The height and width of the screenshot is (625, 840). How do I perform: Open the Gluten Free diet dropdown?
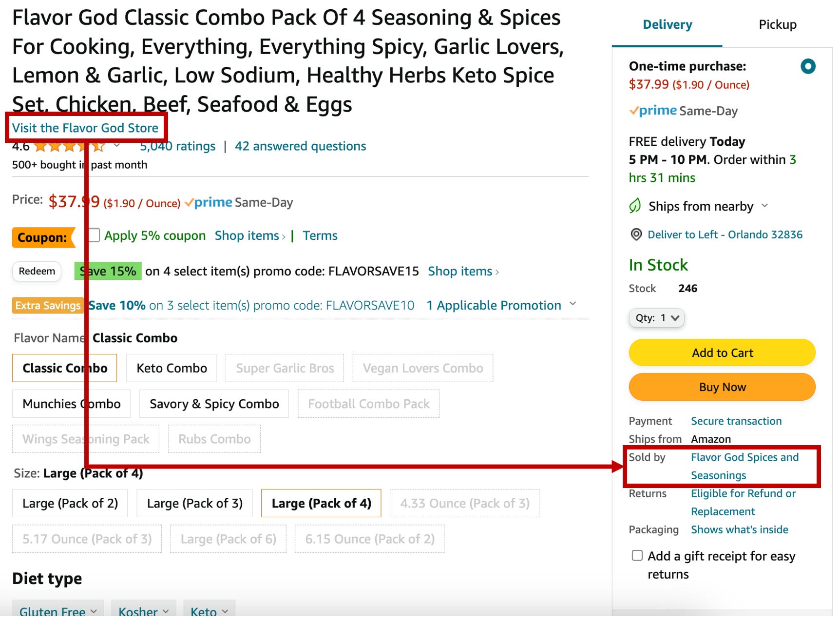pos(58,611)
